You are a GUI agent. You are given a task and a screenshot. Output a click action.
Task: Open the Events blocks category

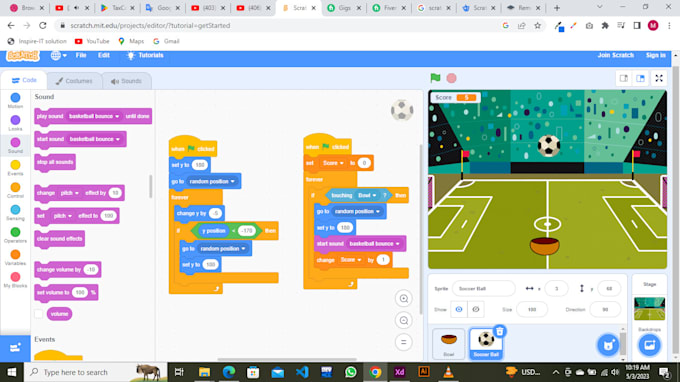[x=15, y=168]
